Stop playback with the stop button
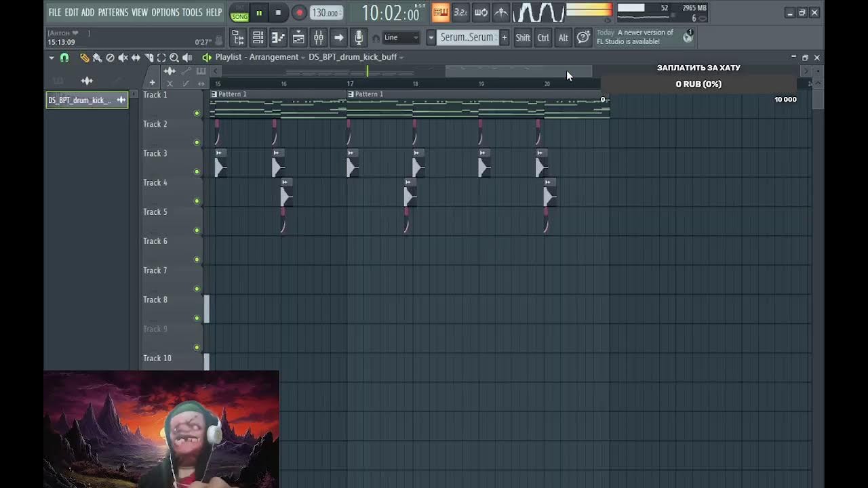The image size is (868, 488). (278, 13)
